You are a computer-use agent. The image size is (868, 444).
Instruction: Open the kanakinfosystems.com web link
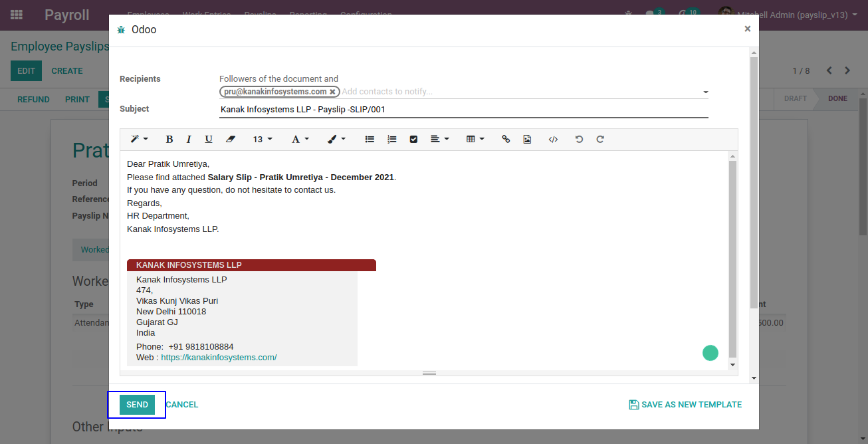(x=219, y=358)
